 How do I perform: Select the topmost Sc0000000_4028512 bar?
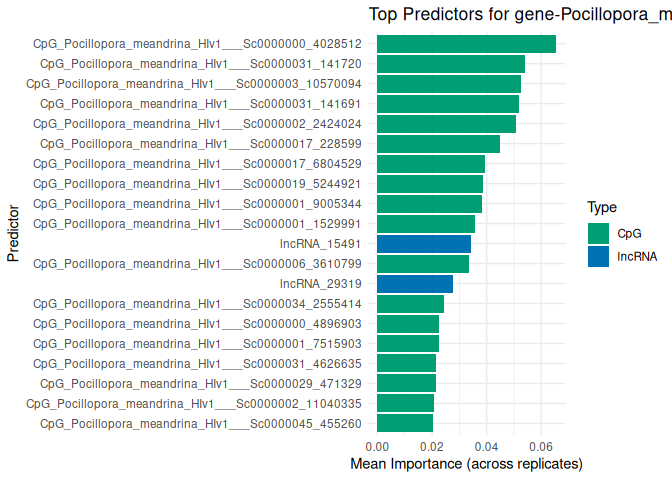(x=466, y=44)
